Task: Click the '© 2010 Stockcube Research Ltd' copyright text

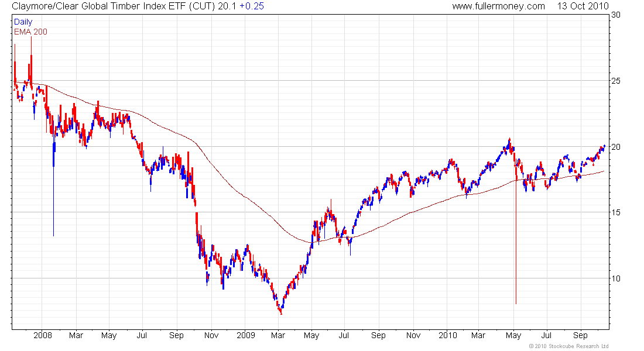Action: tap(568, 346)
